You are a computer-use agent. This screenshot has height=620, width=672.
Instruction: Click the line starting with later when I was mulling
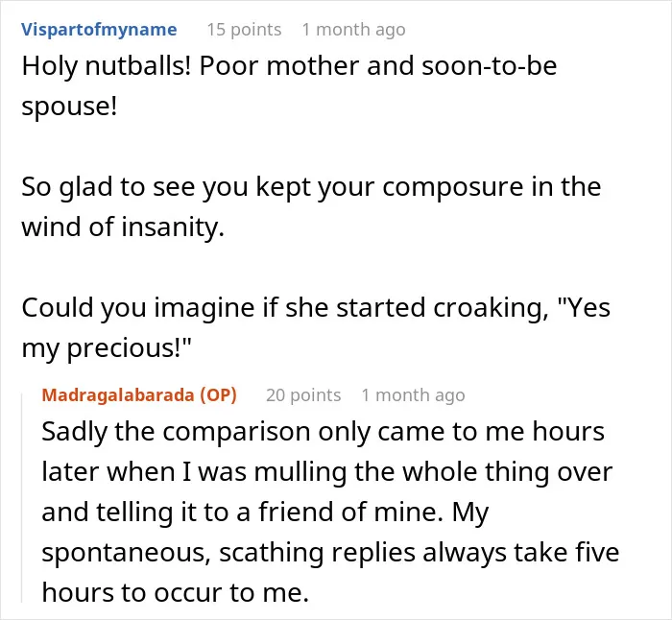[x=327, y=472]
